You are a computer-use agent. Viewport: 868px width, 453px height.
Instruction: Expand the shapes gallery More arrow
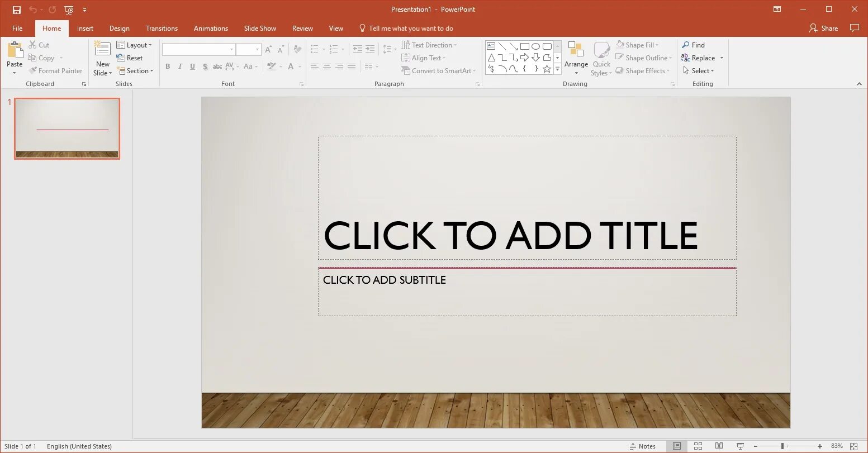tap(557, 69)
